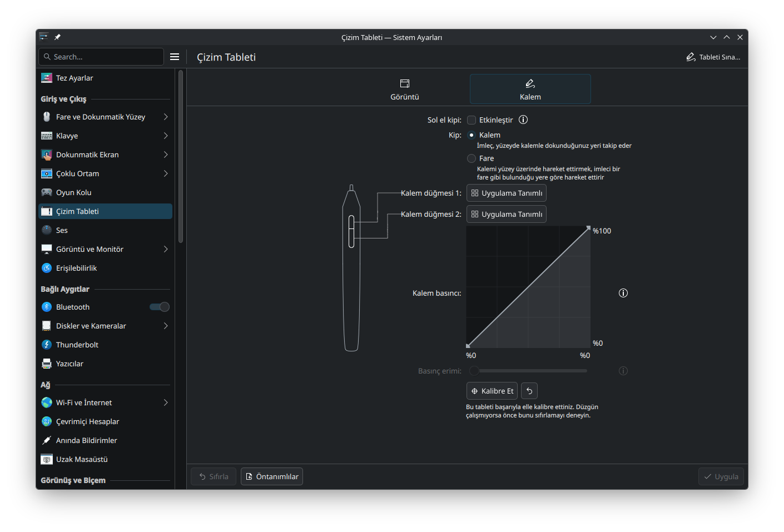The height and width of the screenshot is (532, 784).
Task: Click the reset calibration undo icon button
Action: point(529,391)
